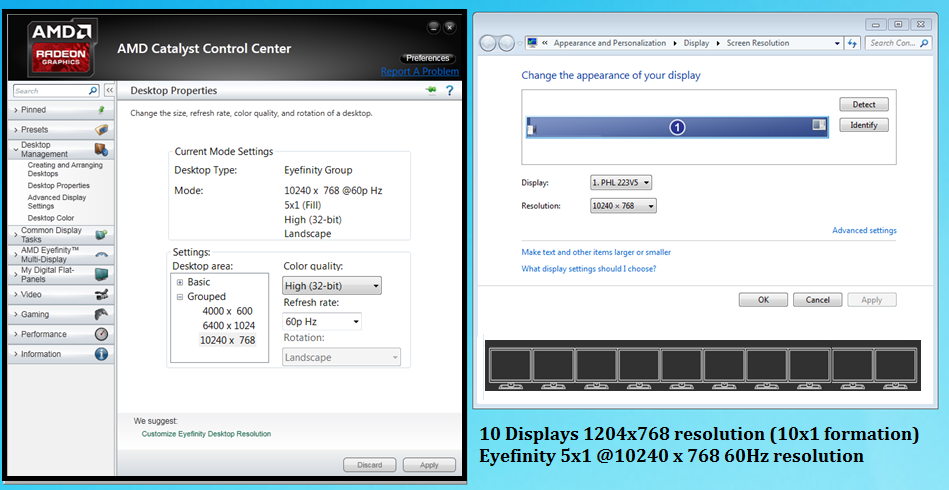Click Cancel in Screen Resolution window
949x490 pixels.
pos(818,299)
